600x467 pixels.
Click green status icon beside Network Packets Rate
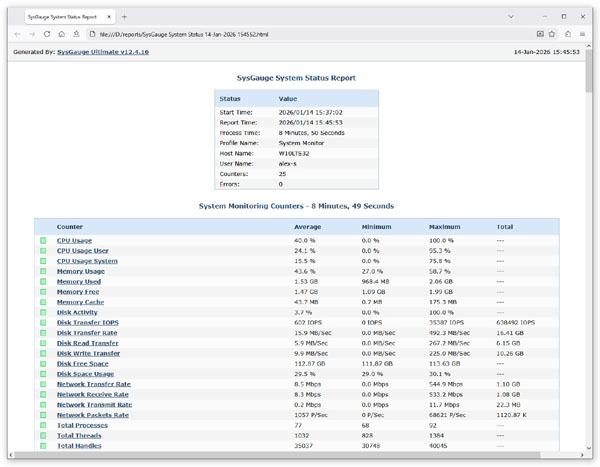pyautogui.click(x=43, y=415)
